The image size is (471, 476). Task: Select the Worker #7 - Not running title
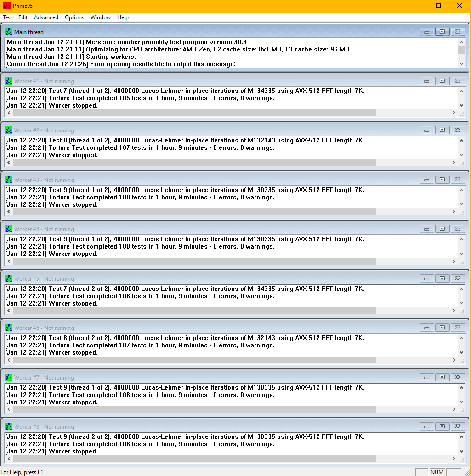[x=44, y=377]
